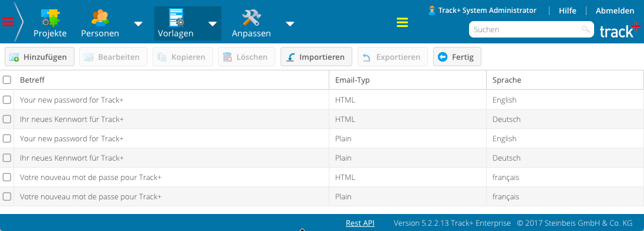Expand the Anpassen dropdown arrow
The image size is (644, 231).
coord(290,24)
